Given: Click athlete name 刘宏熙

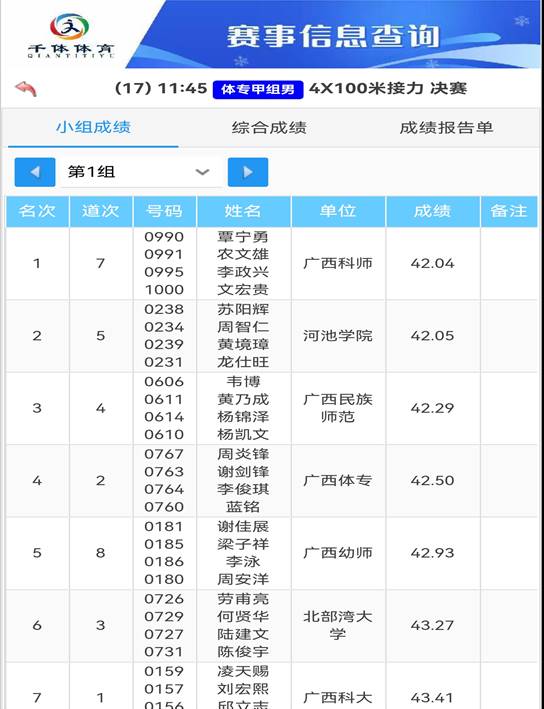Looking at the screenshot, I should [x=243, y=689].
